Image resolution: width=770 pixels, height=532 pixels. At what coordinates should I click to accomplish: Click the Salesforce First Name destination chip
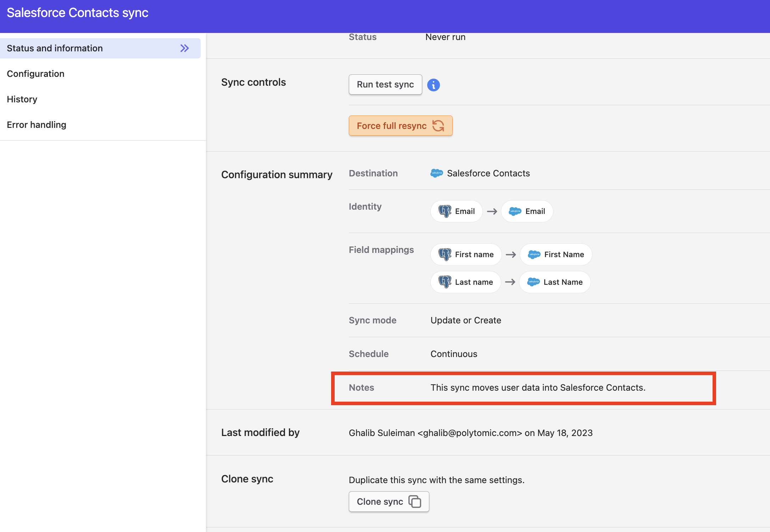point(556,254)
